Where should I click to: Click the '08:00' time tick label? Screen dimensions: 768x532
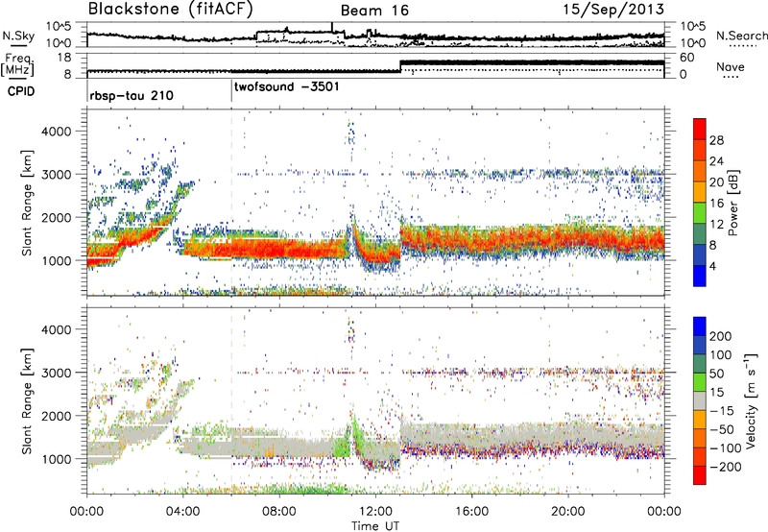pyautogui.click(x=279, y=512)
